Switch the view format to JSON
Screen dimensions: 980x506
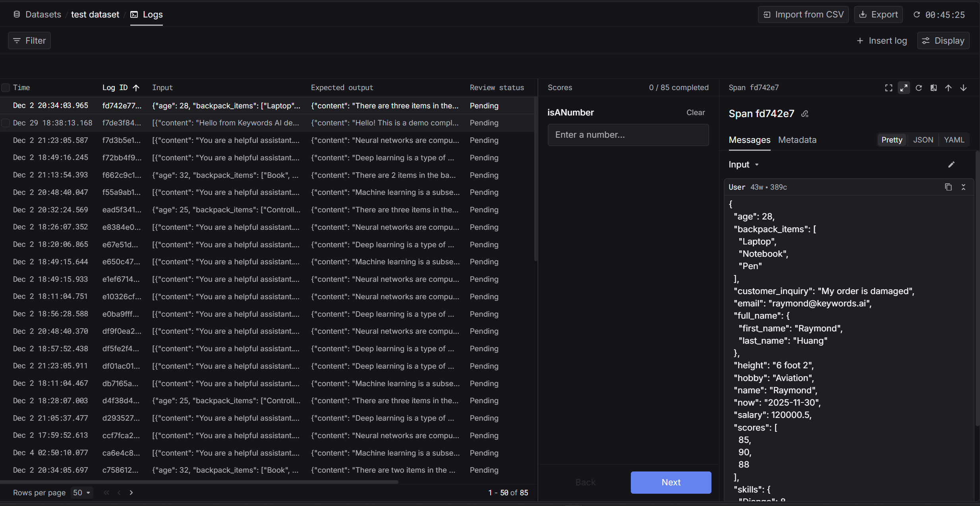click(923, 140)
